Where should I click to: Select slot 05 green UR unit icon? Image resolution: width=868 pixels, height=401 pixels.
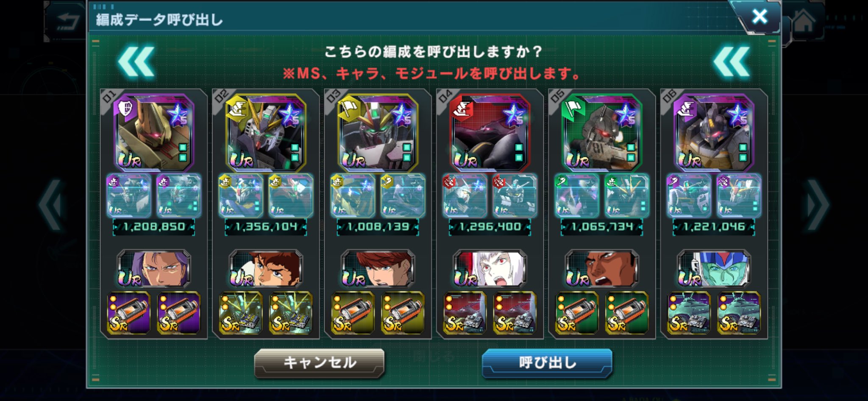601,132
